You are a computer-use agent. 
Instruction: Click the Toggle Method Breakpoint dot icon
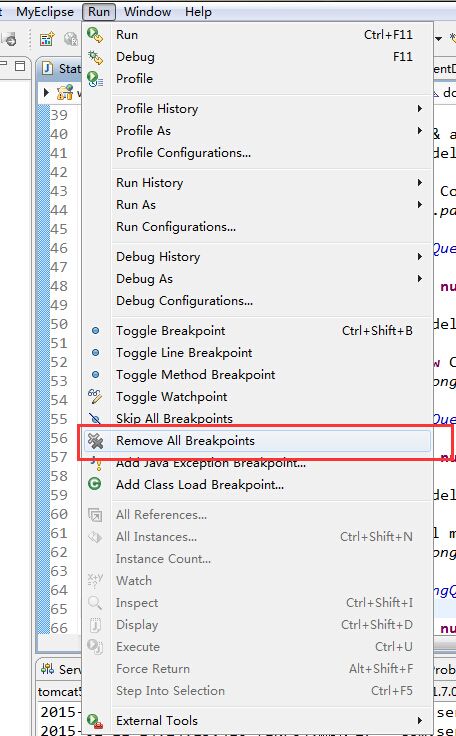click(x=95, y=375)
